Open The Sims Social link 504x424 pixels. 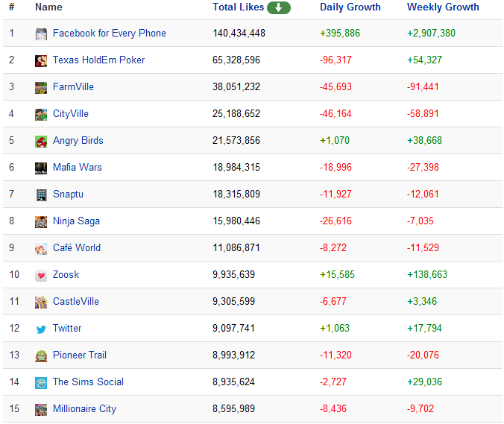coord(88,382)
